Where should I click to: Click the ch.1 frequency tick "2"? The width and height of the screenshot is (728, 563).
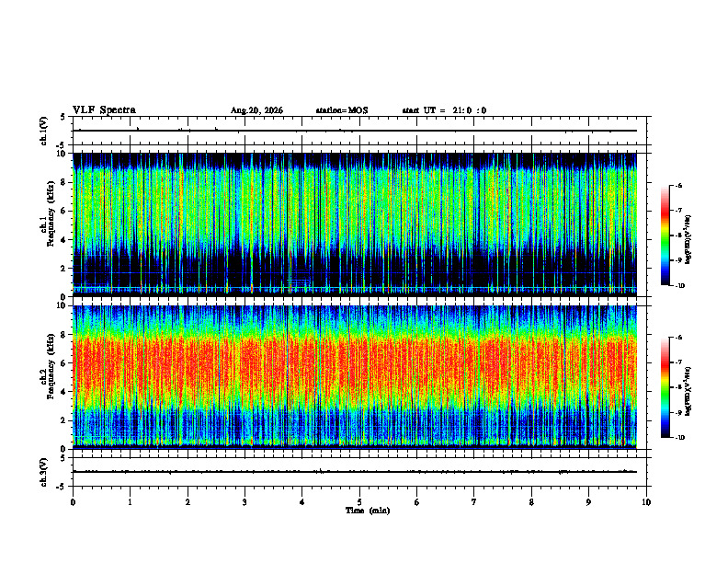pyautogui.click(x=64, y=269)
